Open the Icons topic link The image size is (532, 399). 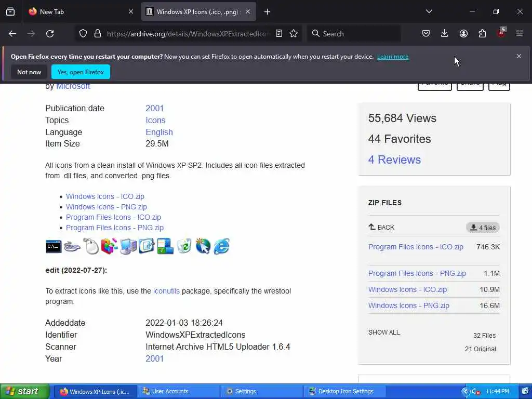click(155, 120)
